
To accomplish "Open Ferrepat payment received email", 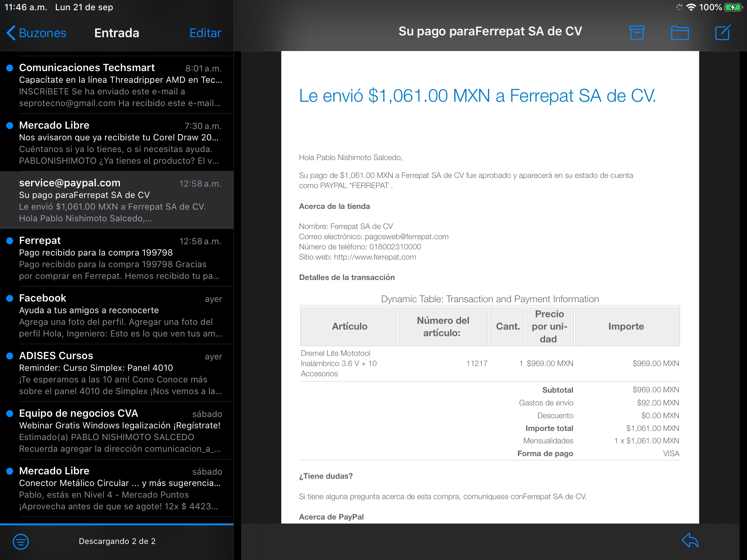I will 117,258.
